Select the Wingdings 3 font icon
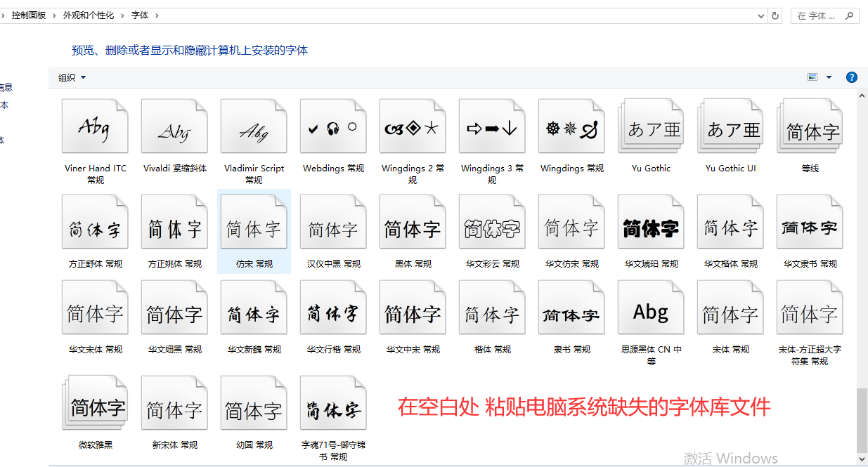868x467 pixels. (x=493, y=126)
